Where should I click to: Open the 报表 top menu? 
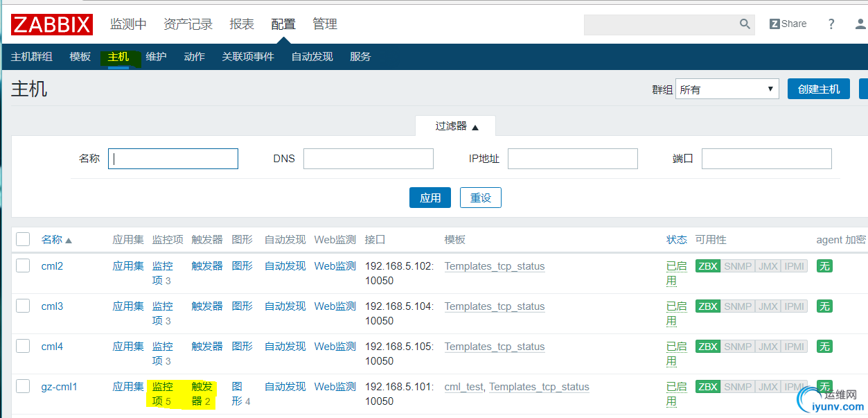coord(242,24)
